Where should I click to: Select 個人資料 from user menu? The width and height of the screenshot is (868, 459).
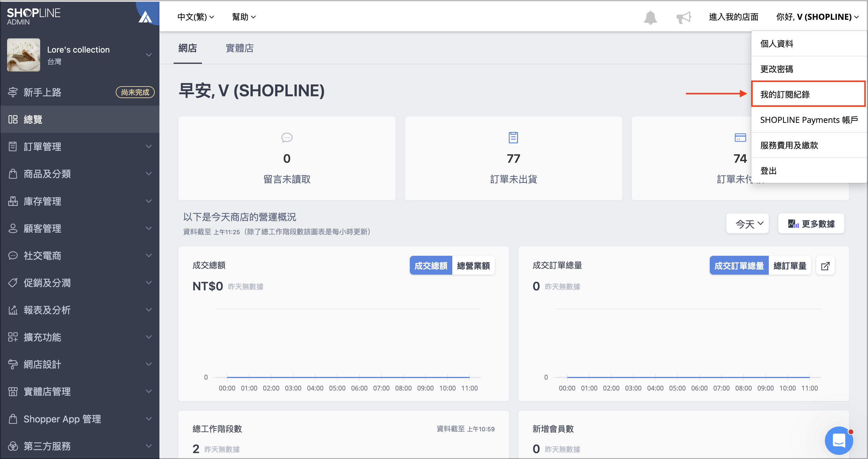(x=809, y=43)
